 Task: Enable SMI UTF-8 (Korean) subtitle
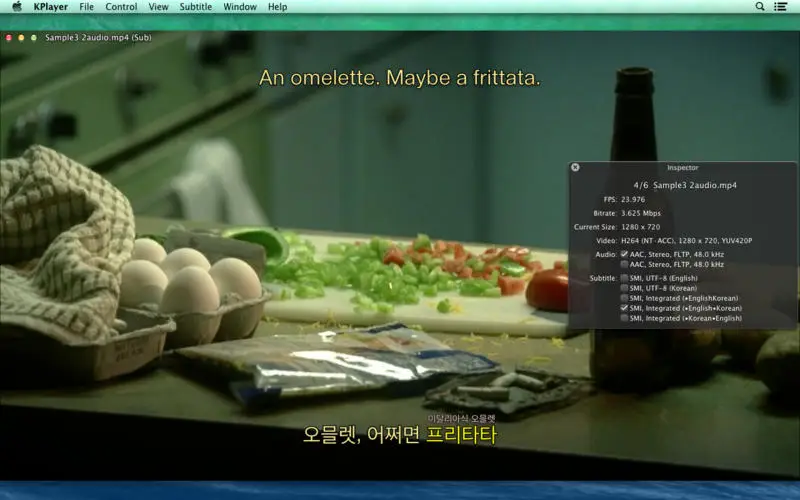[x=624, y=288]
